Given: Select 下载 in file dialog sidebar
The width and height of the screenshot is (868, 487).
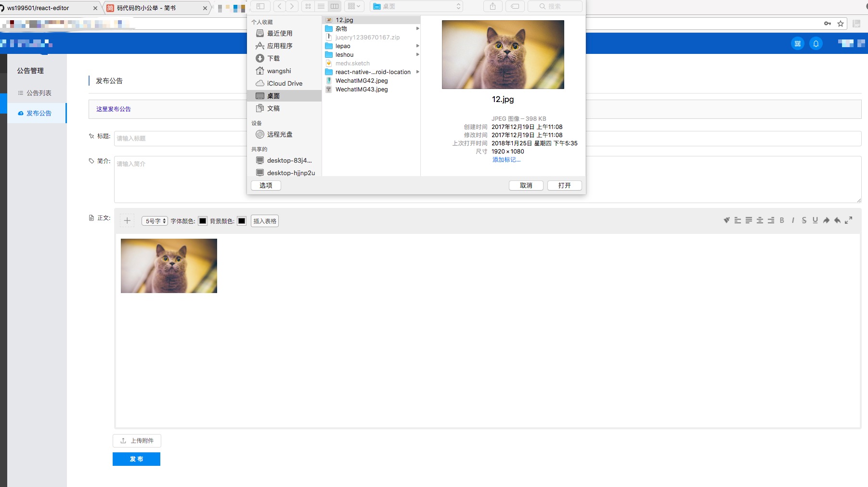Looking at the screenshot, I should click(284, 58).
